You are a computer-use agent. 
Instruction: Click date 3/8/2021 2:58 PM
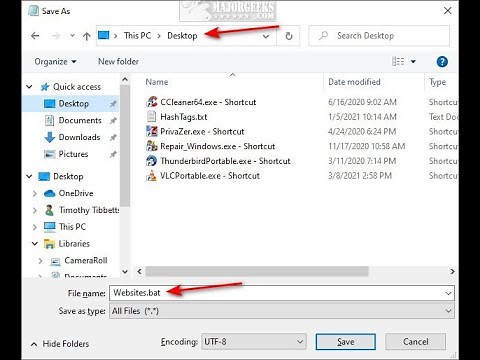[360, 175]
